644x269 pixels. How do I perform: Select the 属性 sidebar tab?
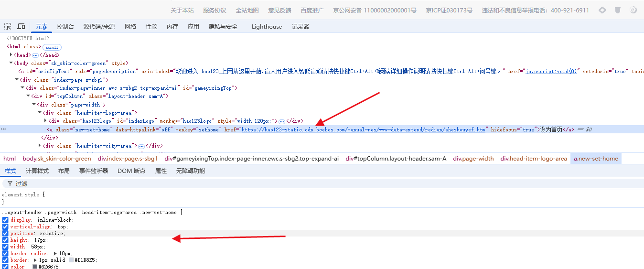[x=161, y=171]
